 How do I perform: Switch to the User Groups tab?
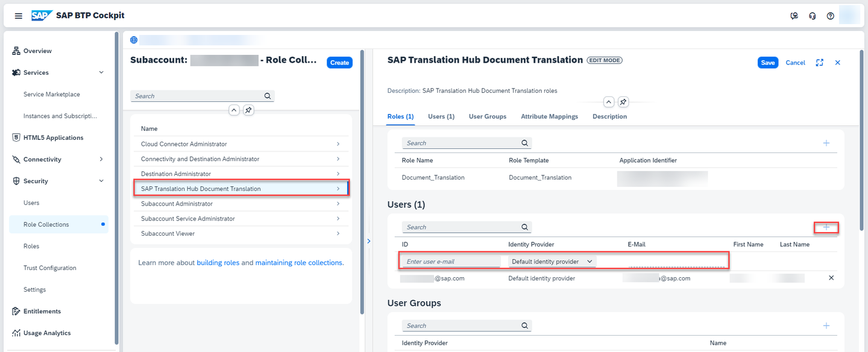pyautogui.click(x=488, y=116)
